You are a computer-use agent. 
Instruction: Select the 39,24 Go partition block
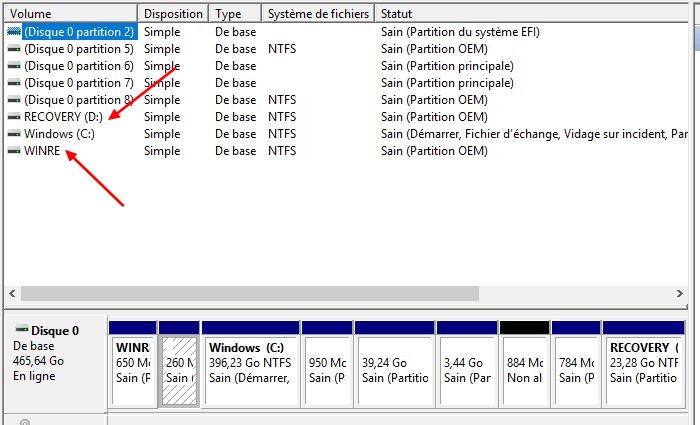(395, 364)
